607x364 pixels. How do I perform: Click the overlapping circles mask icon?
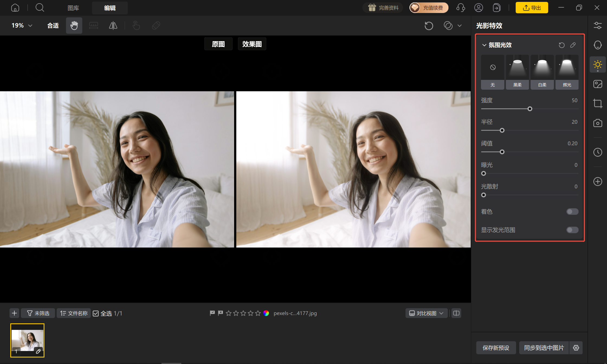pos(448,26)
